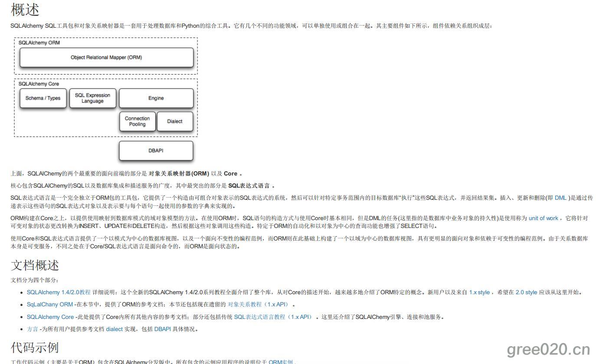The image size is (596, 364).
Task: Follow the 'unit of work' link
Action: point(543,218)
